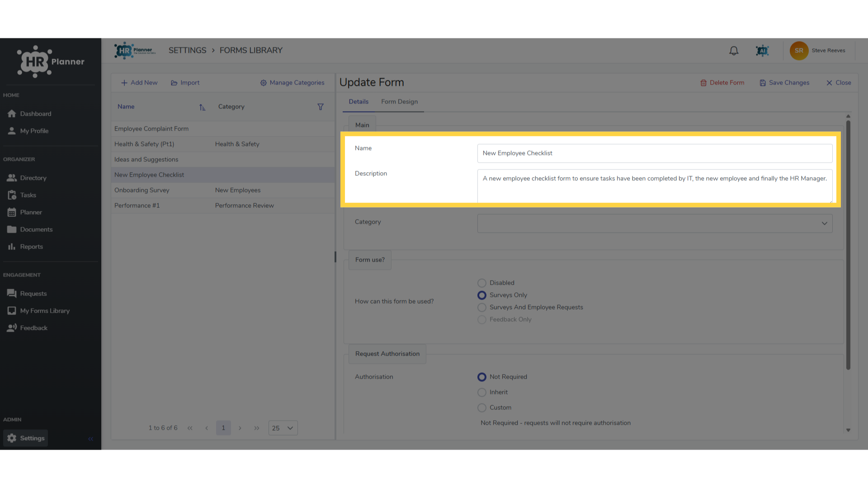Open Manage Categories
This screenshot has height=488, width=868.
click(x=292, y=83)
